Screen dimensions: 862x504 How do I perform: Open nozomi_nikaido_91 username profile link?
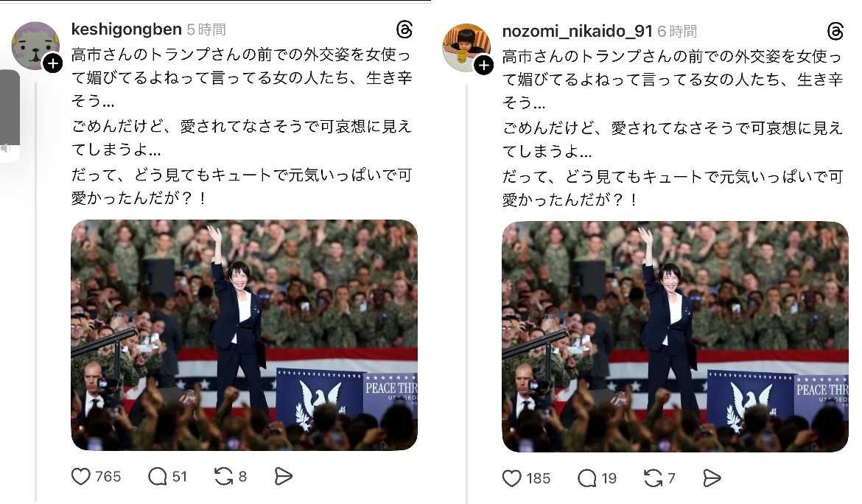tap(577, 32)
